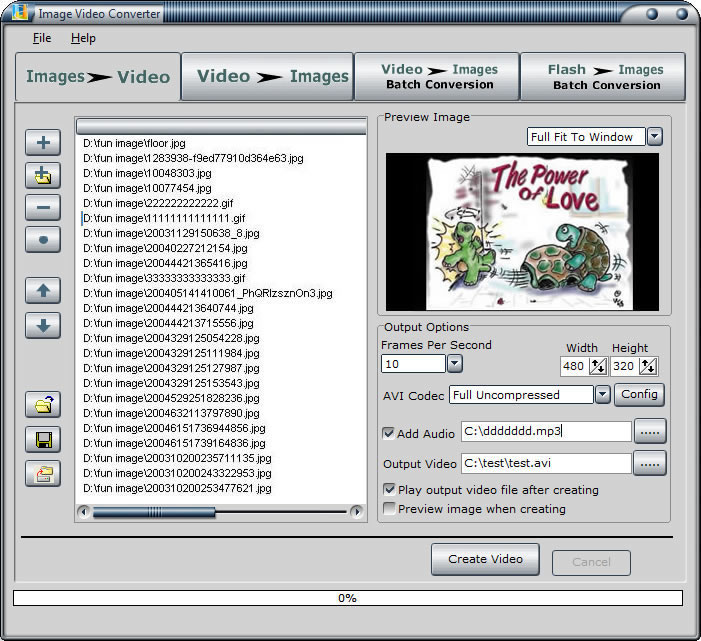Select 222222222222.gif list entry
The width and height of the screenshot is (701, 641).
click(x=158, y=203)
